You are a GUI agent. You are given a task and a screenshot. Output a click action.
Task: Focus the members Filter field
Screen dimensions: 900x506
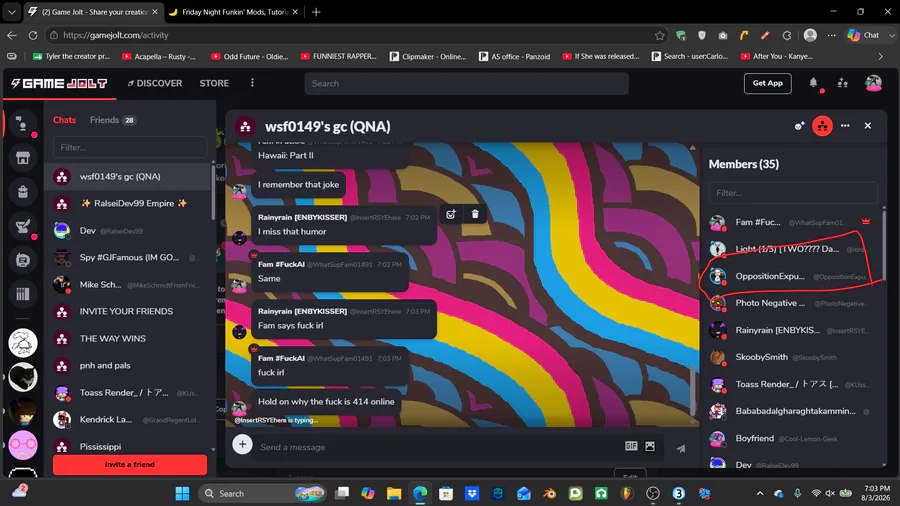pos(793,193)
